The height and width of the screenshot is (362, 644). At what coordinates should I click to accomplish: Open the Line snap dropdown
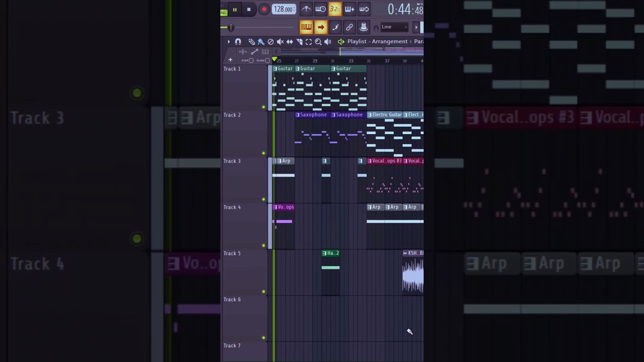[x=394, y=27]
